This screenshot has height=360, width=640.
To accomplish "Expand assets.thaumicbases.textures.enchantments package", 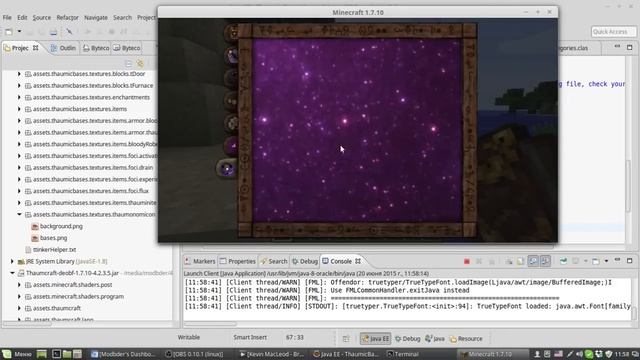I will click(19, 97).
